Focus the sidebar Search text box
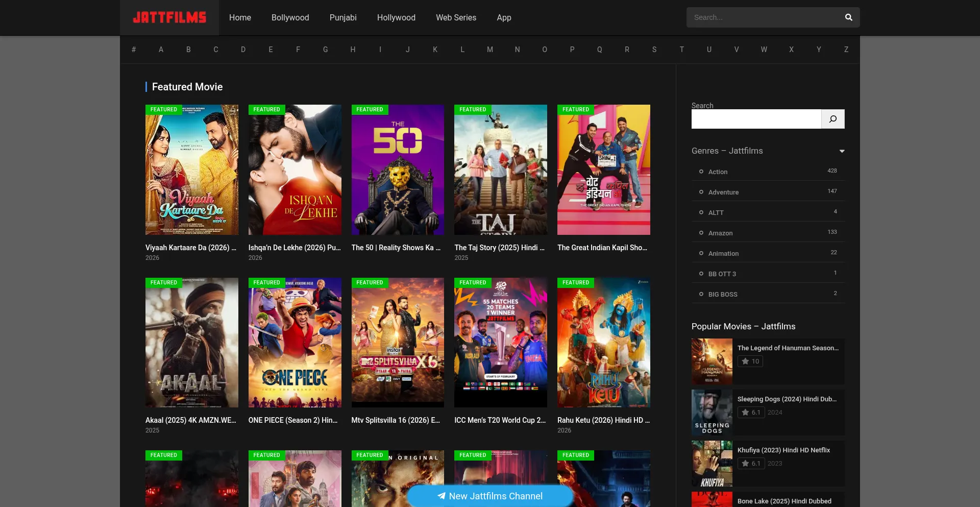 point(756,119)
